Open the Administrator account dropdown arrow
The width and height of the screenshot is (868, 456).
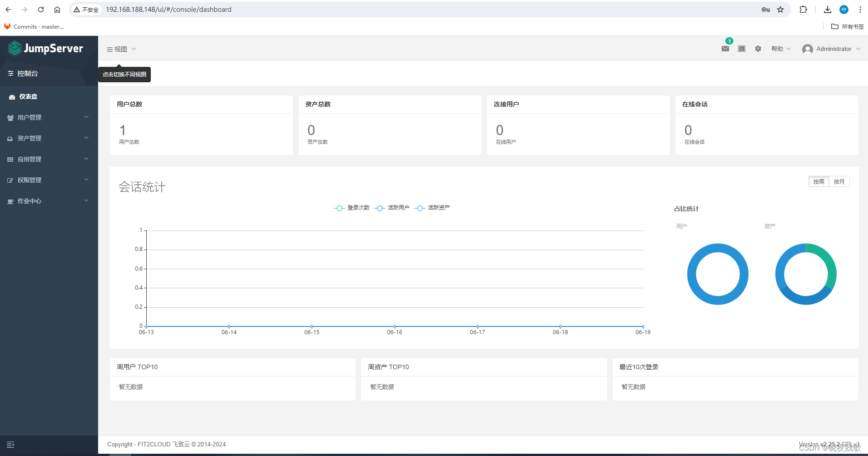tap(858, 49)
